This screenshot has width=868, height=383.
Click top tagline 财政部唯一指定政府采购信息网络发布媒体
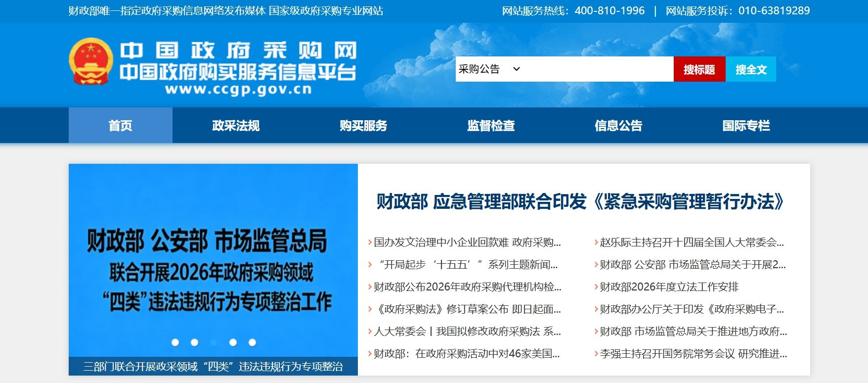pyautogui.click(x=167, y=10)
